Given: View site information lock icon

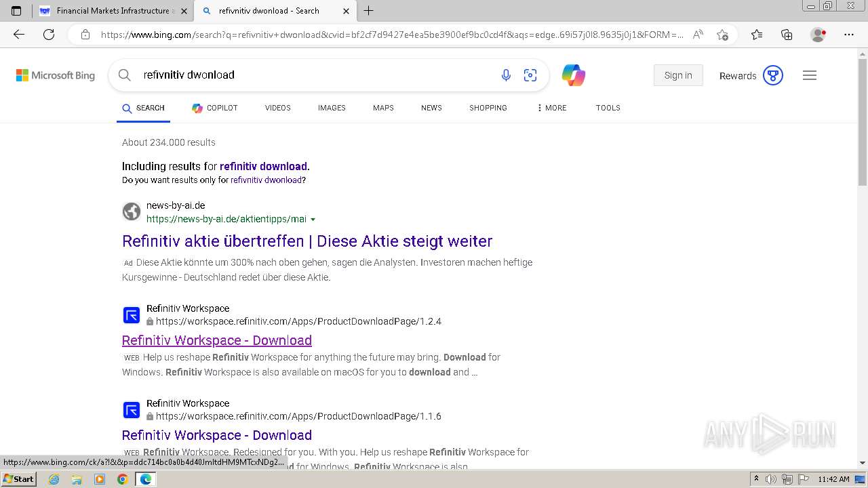Looking at the screenshot, I should (x=85, y=35).
